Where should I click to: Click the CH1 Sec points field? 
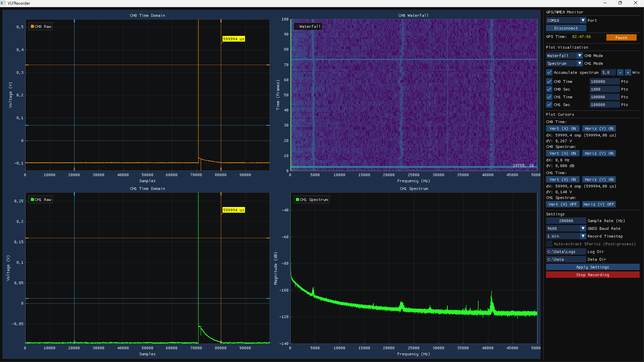(x=604, y=105)
